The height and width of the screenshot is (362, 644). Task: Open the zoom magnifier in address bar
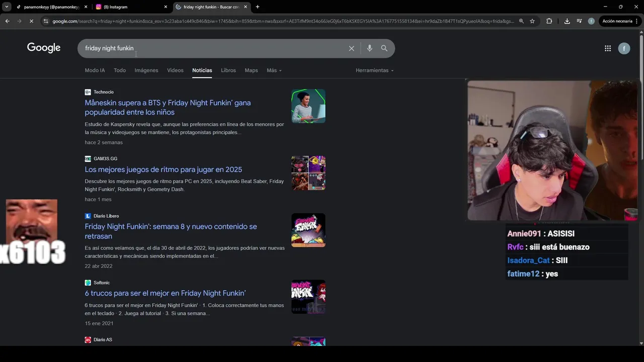coord(521,21)
